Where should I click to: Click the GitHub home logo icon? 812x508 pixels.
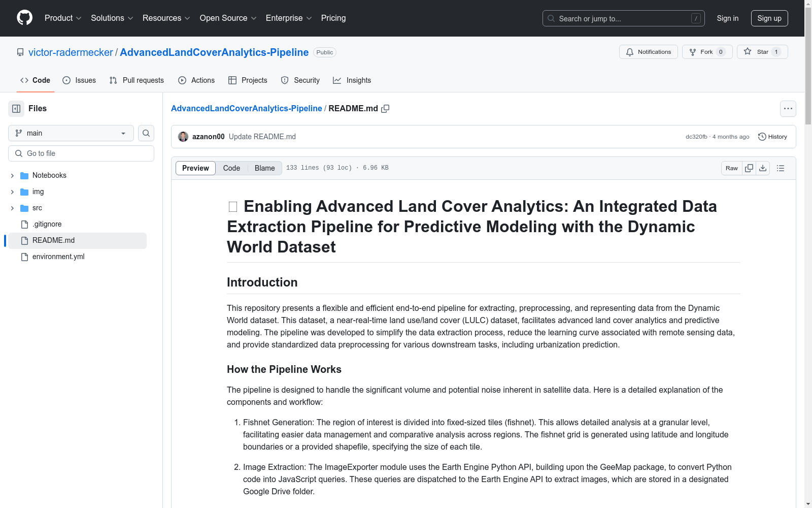[x=24, y=18]
